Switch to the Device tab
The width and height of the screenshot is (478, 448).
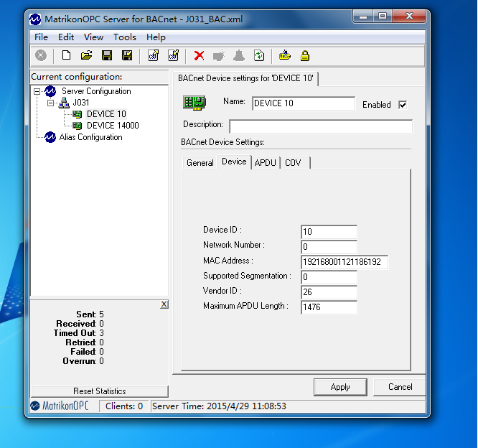pos(234,162)
